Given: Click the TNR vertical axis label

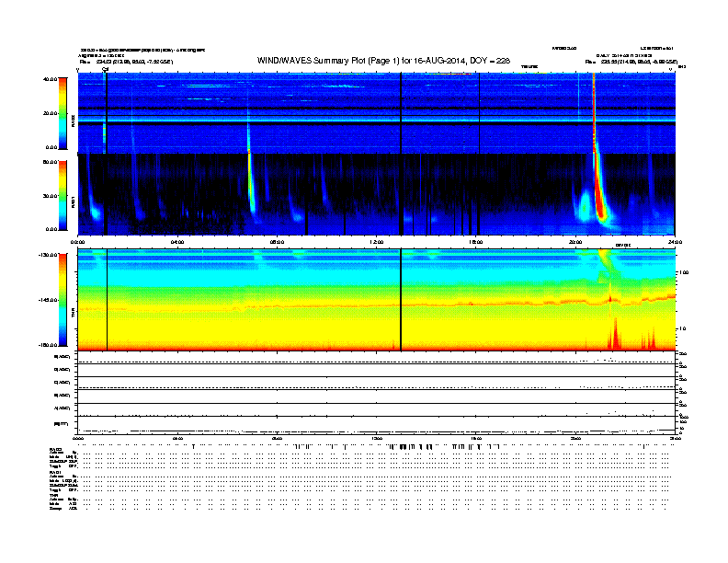Looking at the screenshot, I should click(x=73, y=314).
